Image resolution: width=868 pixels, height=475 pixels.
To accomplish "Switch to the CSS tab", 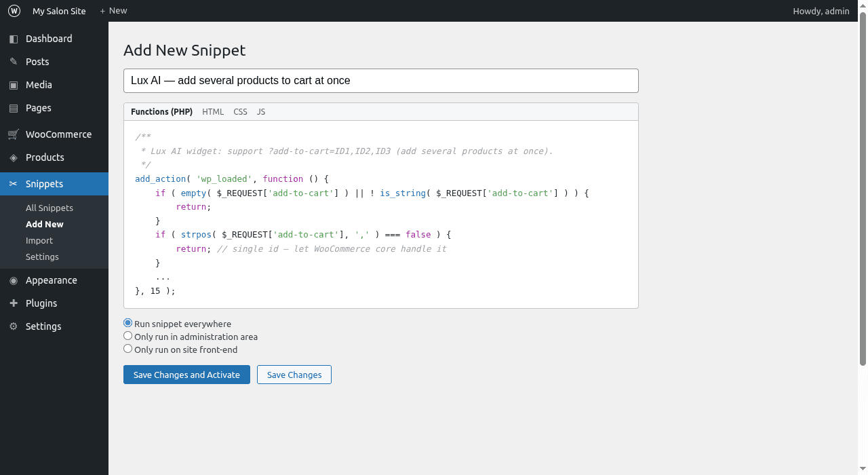I will pos(241,112).
